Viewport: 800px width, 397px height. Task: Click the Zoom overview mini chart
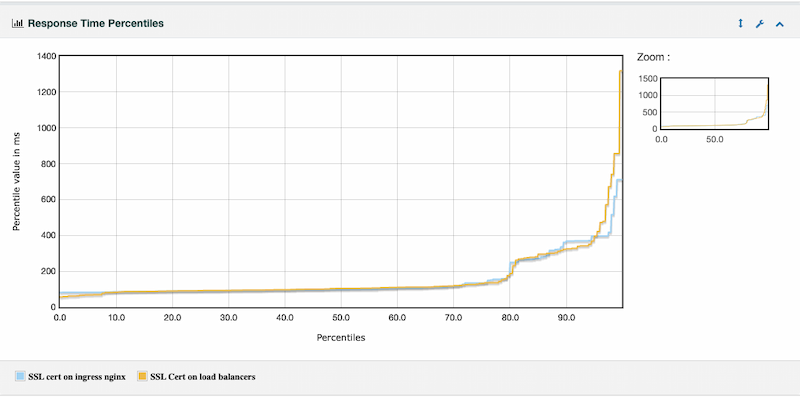click(714, 104)
